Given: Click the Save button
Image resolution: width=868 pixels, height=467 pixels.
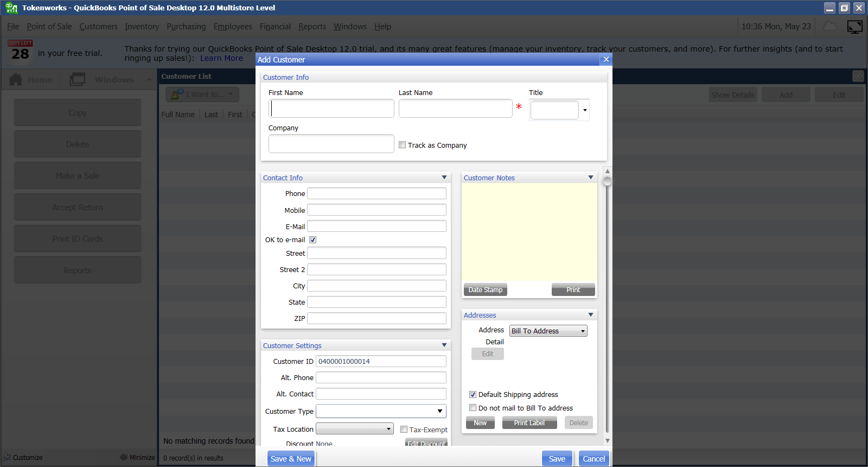Looking at the screenshot, I should pos(557,458).
